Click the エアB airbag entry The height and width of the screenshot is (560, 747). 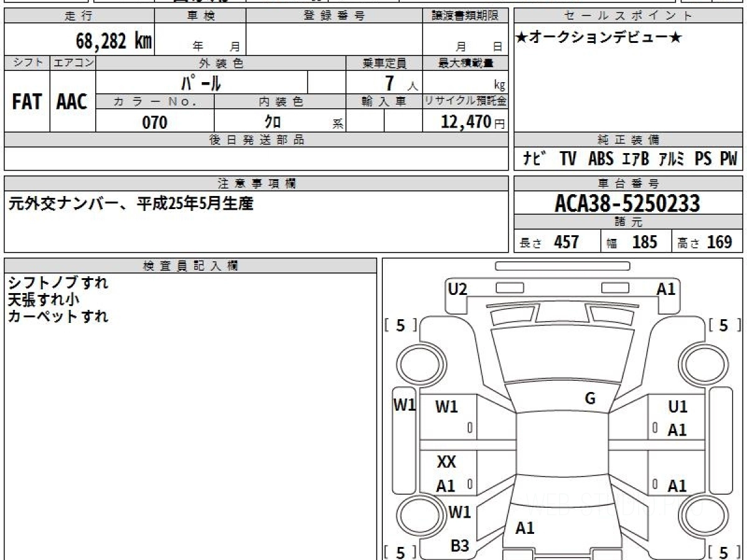(x=636, y=159)
